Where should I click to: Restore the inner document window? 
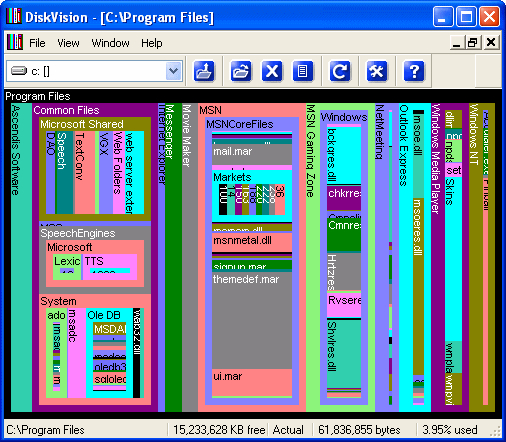point(473,43)
